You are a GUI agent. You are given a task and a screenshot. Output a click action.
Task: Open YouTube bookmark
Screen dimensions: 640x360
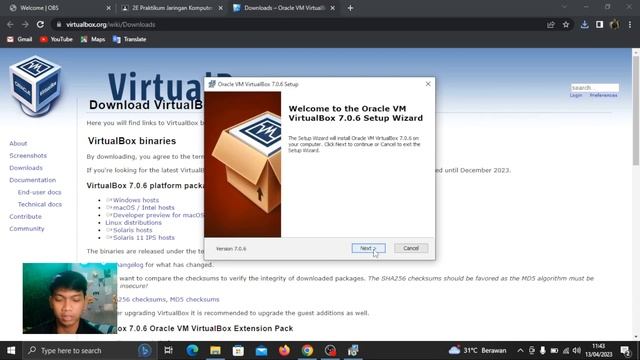click(x=56, y=39)
